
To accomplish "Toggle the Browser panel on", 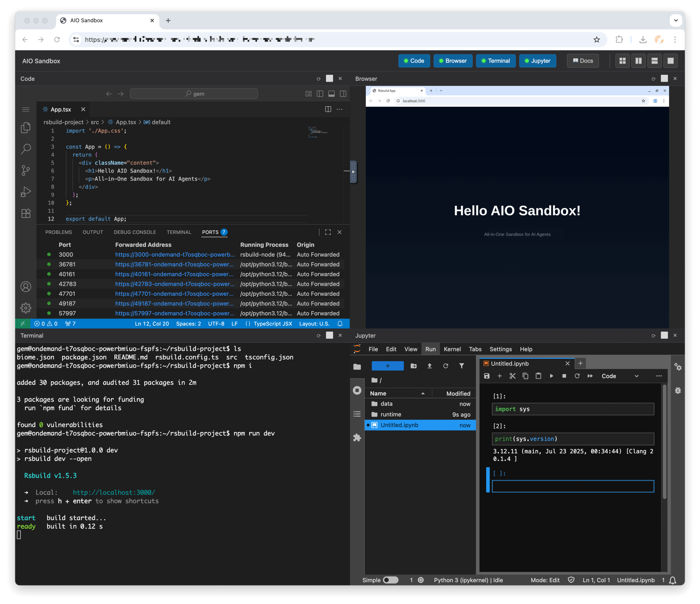I will (453, 61).
